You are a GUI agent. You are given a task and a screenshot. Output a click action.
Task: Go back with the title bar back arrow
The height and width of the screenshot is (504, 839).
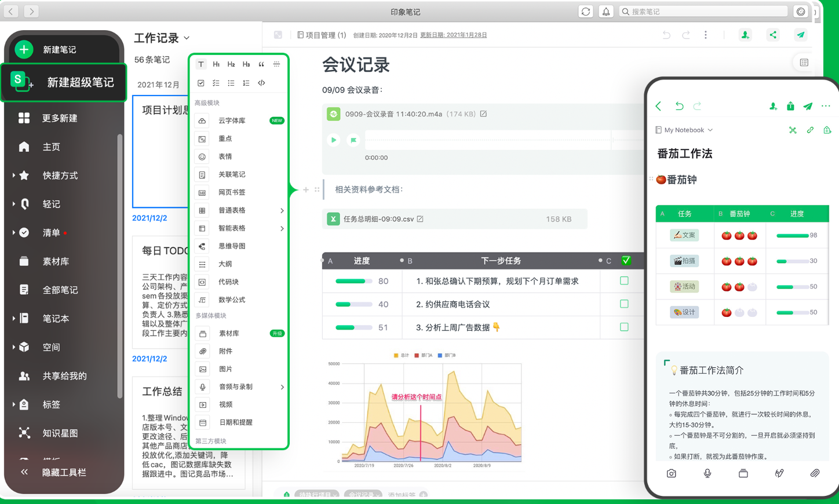[x=11, y=11]
